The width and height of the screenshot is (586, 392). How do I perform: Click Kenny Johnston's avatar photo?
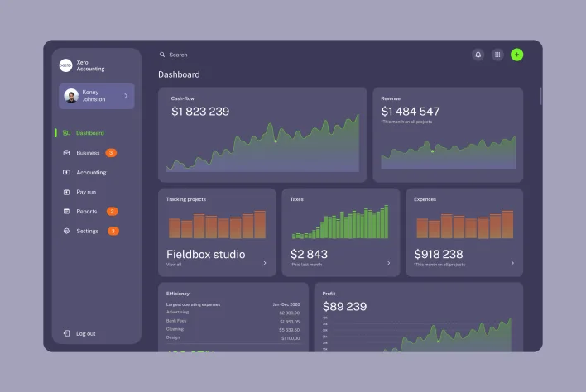(x=71, y=96)
